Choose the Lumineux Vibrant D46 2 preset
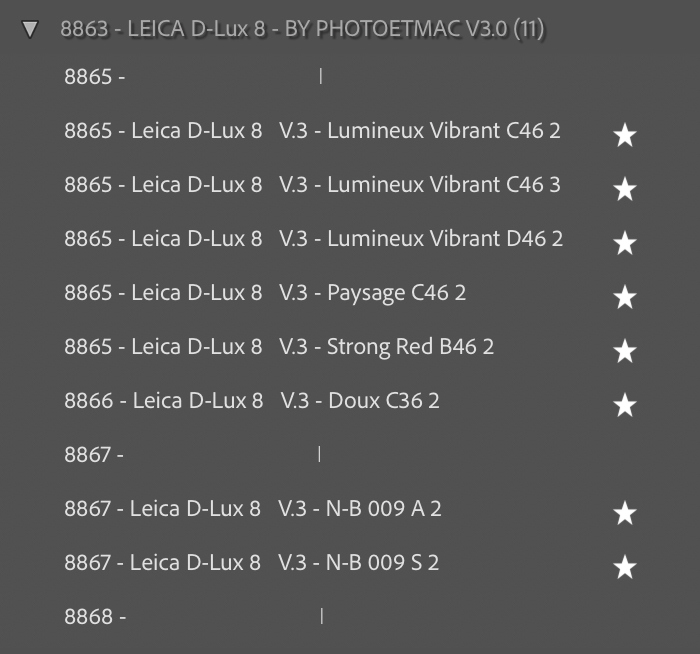 (x=313, y=239)
